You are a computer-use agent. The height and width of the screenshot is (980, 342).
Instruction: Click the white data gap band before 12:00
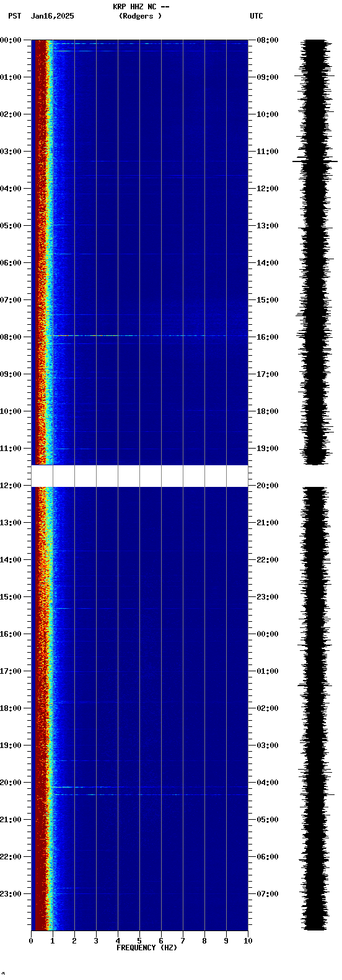(x=139, y=476)
